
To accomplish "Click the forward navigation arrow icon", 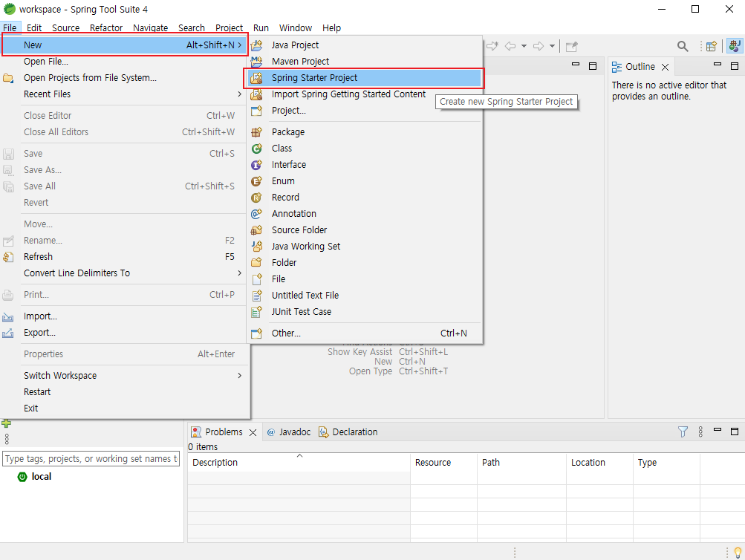I will coord(539,46).
